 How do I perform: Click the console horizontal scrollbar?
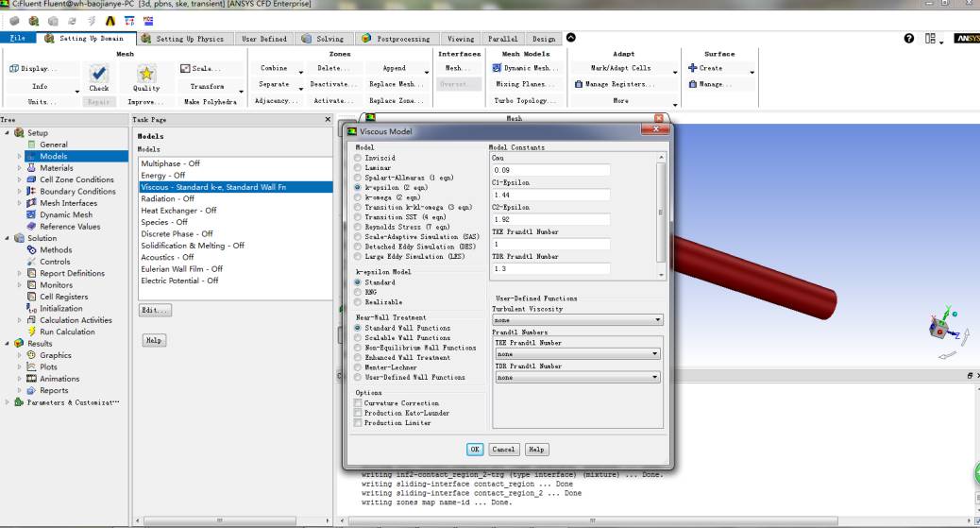pyautogui.click(x=593, y=520)
